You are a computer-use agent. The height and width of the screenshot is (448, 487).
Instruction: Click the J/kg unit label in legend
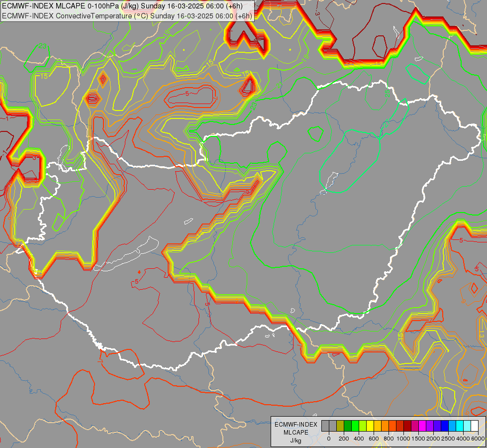coord(295,441)
